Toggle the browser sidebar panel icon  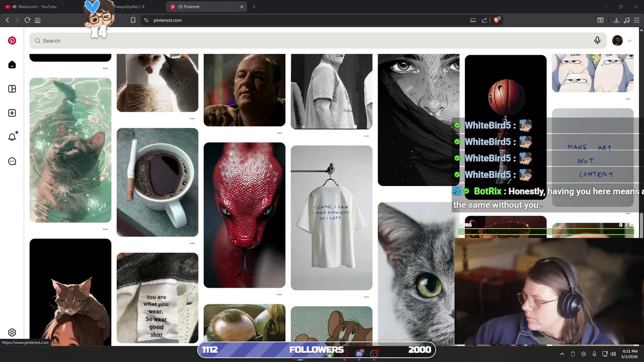[600, 20]
